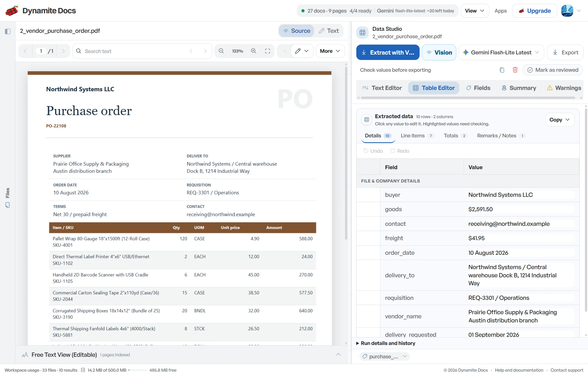Click the Extracted data table icon

367,120
